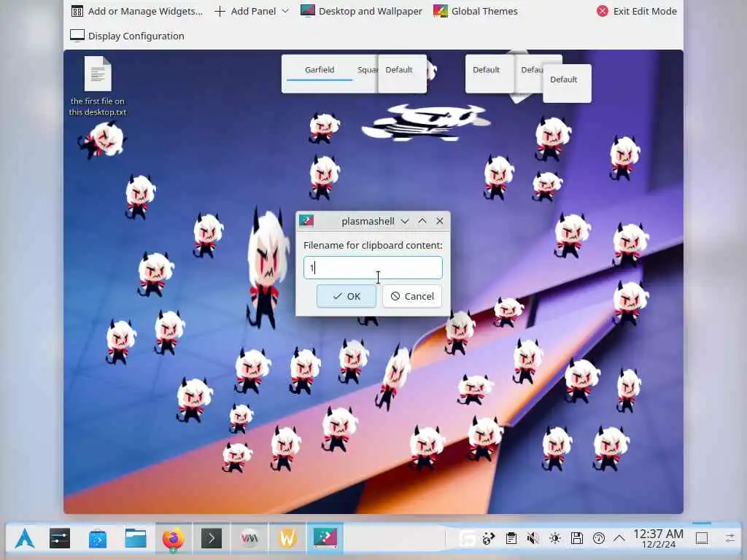Open Dolphin file manager from taskbar
This screenshot has width=747, height=560.
(x=136, y=539)
